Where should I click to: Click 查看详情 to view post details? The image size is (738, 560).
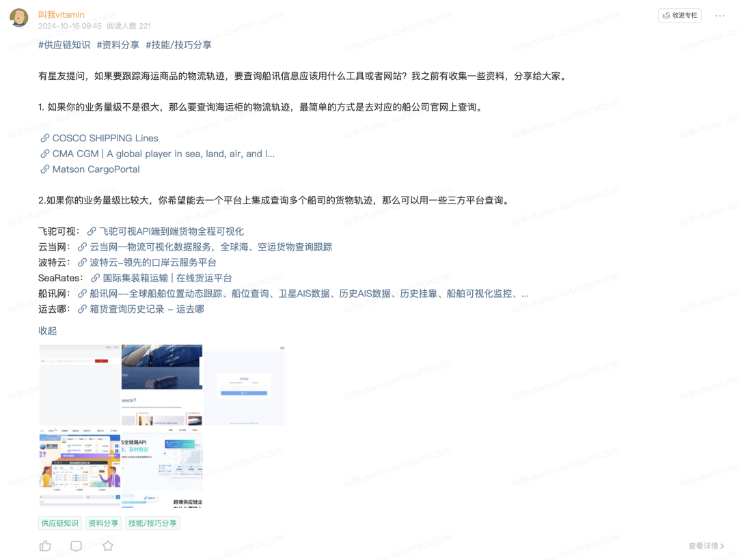(706, 546)
